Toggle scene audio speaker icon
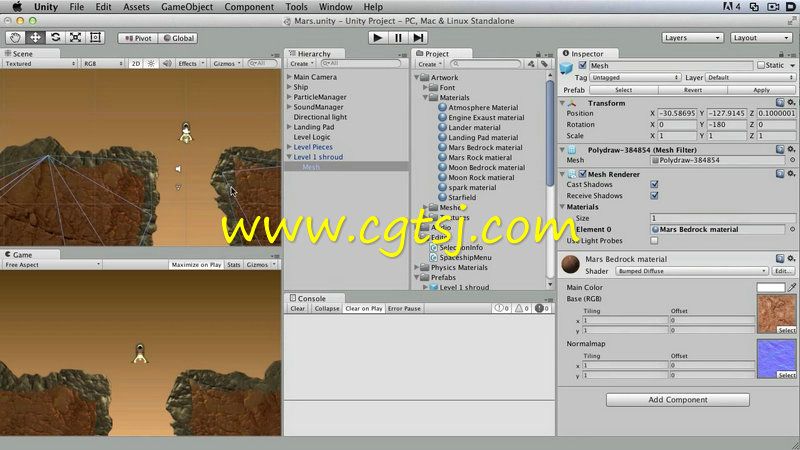This screenshot has width=800, height=450. [167, 64]
